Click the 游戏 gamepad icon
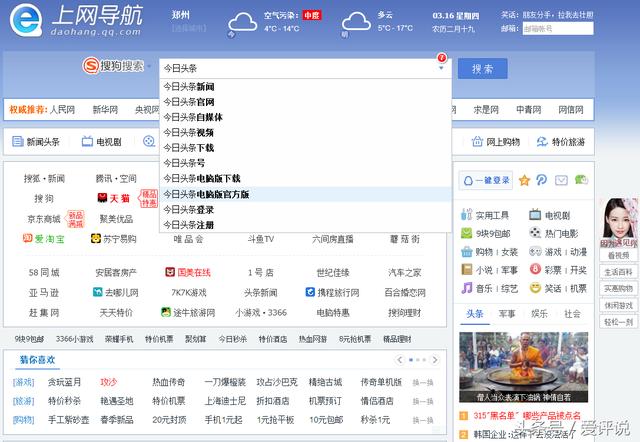Viewport: 640px width, 442px height. point(535,251)
